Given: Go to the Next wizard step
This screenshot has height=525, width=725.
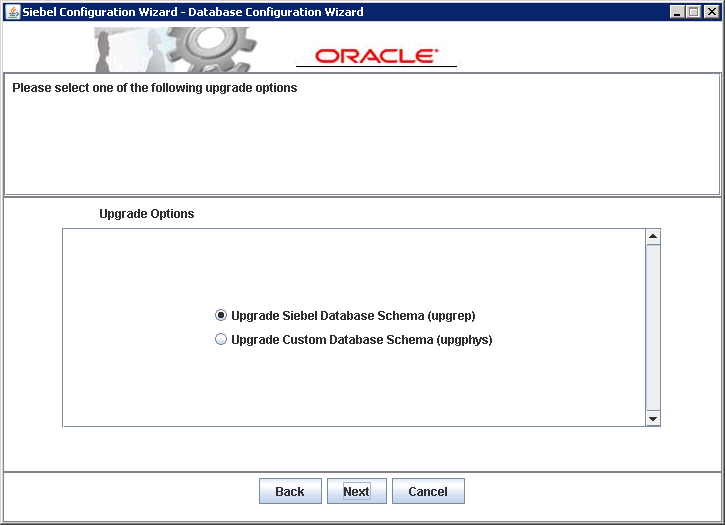Looking at the screenshot, I should click(356, 491).
